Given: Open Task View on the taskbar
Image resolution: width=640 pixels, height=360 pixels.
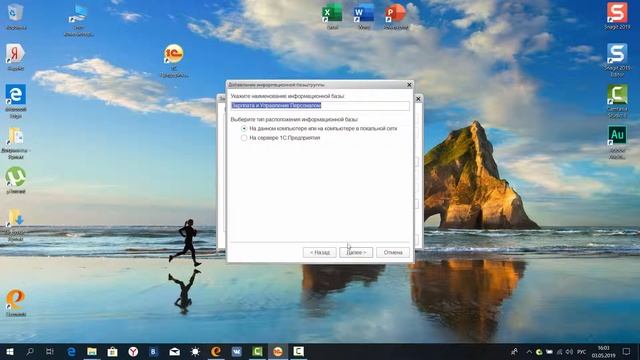Looking at the screenshot, I should point(50,351).
